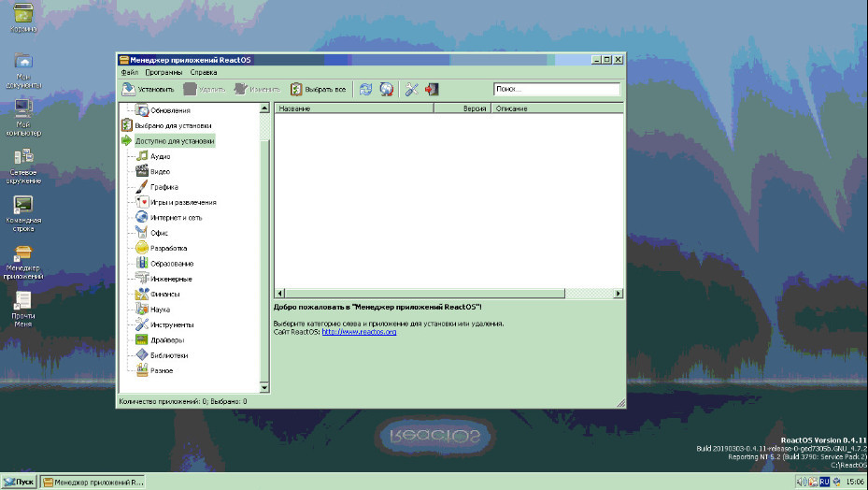Click Менеджер приложений taskbar button
The height and width of the screenshot is (490, 868).
93,483
